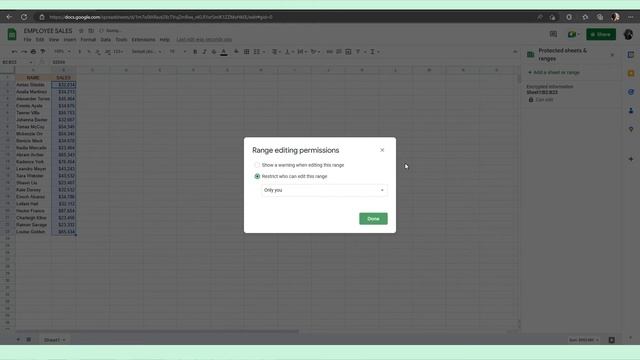Click the green Share button
The height and width of the screenshot is (360, 640).
pos(601,34)
